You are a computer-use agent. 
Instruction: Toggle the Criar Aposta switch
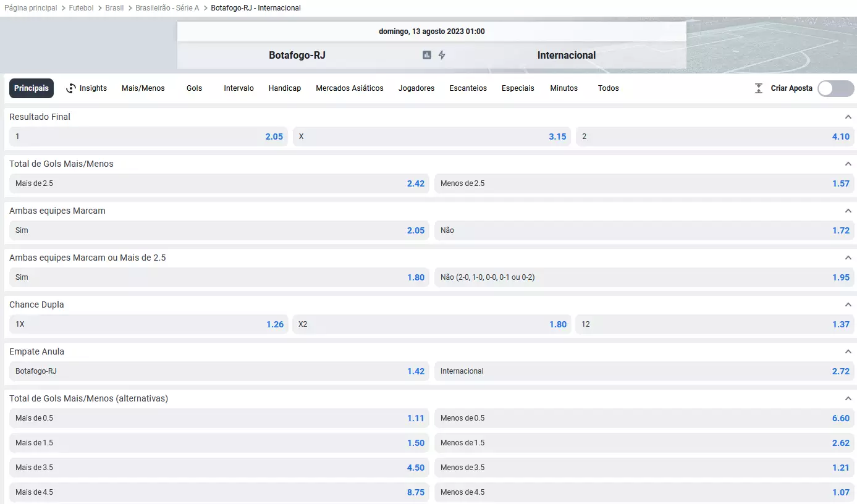[835, 88]
